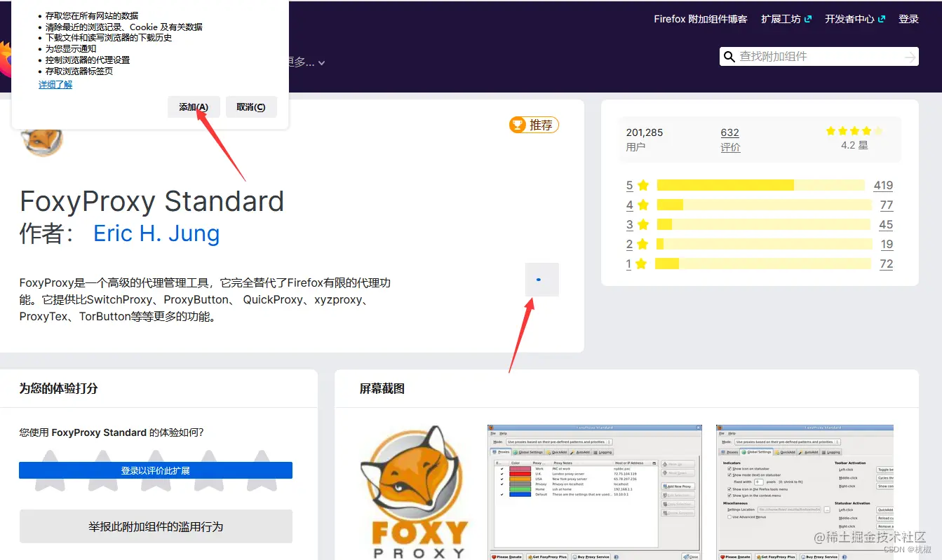Click 举报此附加组件的滥用行为 button
This screenshot has width=942, height=560.
pyautogui.click(x=156, y=526)
